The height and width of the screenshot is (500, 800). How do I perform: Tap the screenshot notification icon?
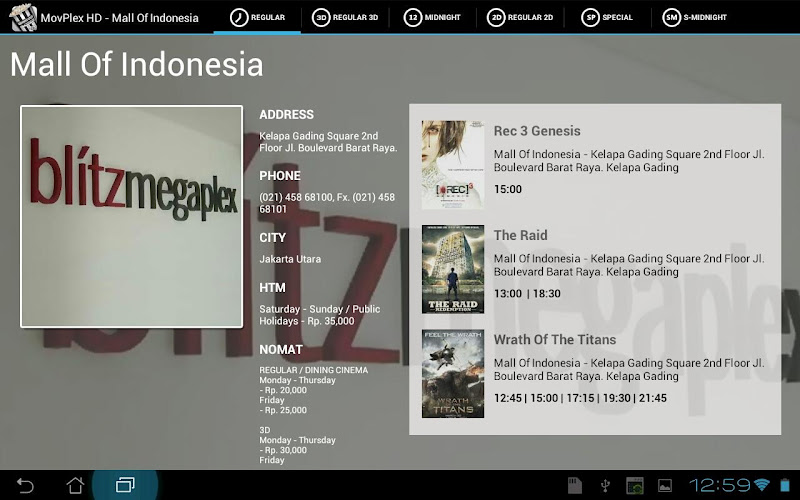pos(635,485)
